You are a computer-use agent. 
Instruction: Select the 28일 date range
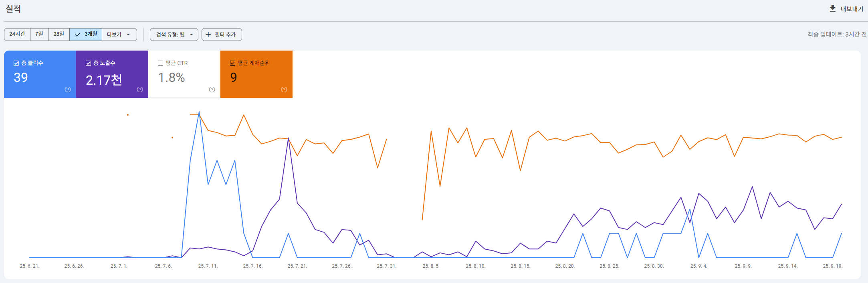coord(59,34)
